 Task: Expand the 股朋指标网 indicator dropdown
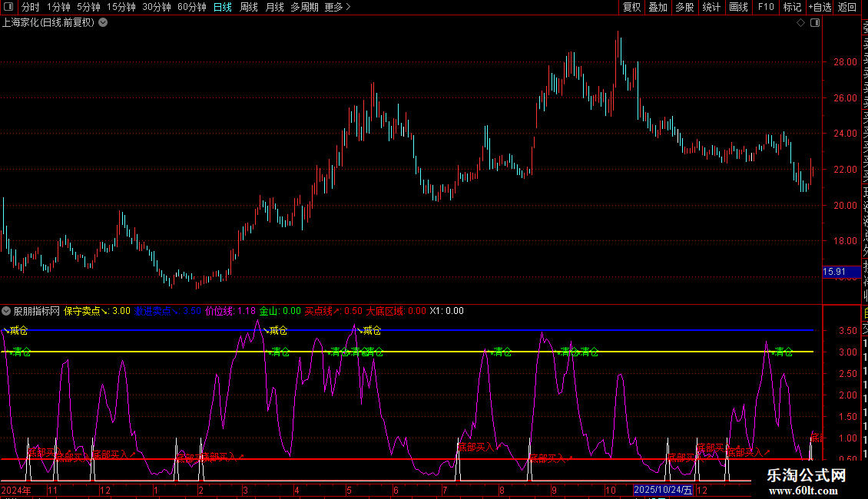[6, 311]
